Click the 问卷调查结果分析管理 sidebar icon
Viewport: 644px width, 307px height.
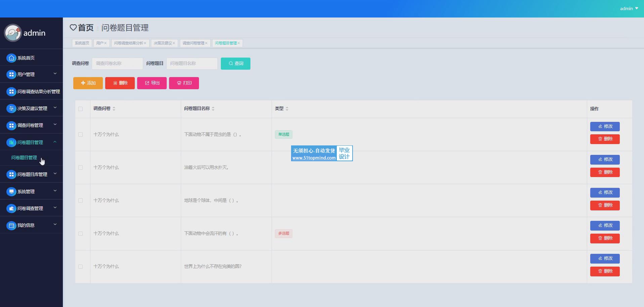pos(11,92)
